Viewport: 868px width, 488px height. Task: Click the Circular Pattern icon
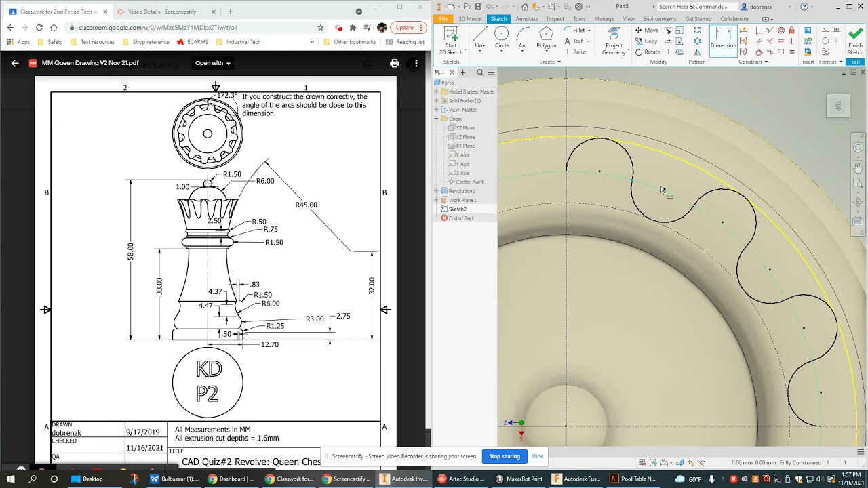(697, 41)
